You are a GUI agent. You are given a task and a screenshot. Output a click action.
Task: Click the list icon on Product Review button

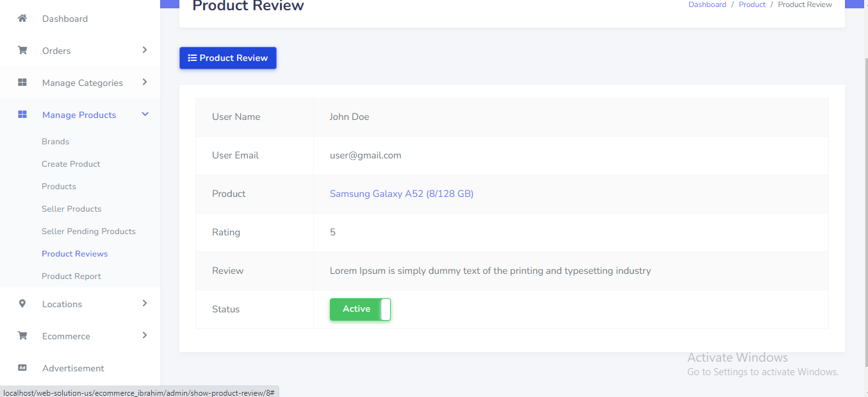pos(192,58)
